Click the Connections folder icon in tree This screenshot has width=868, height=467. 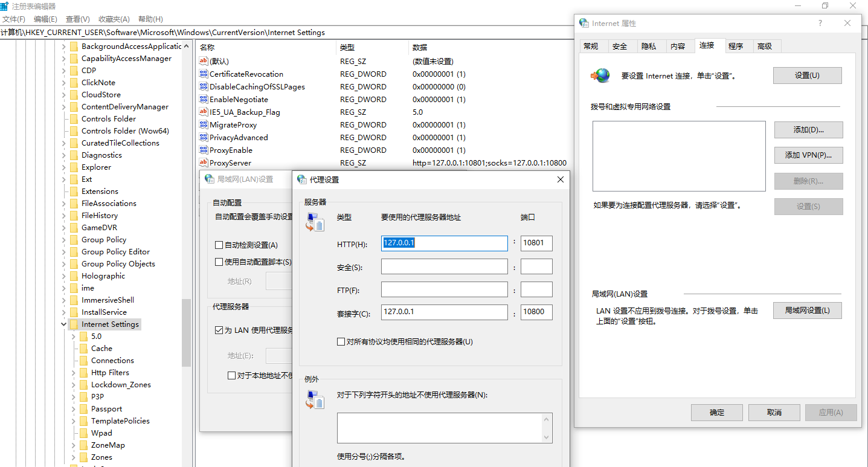click(x=84, y=361)
